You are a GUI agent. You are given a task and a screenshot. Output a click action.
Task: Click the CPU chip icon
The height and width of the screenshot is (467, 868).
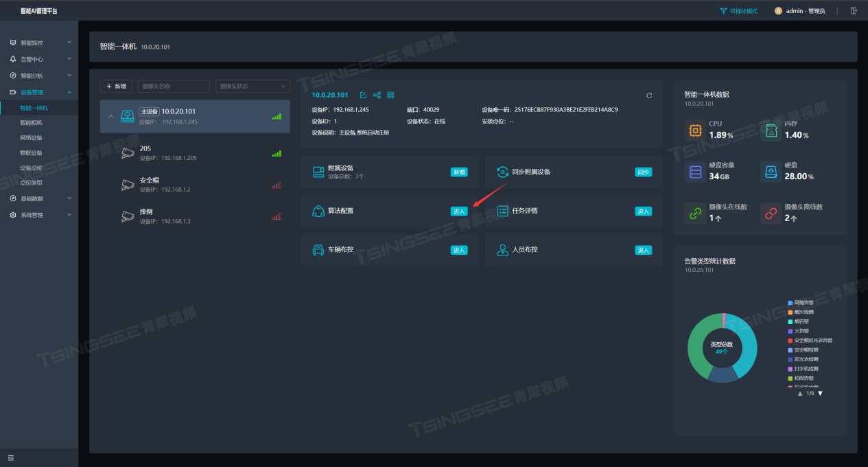point(695,130)
